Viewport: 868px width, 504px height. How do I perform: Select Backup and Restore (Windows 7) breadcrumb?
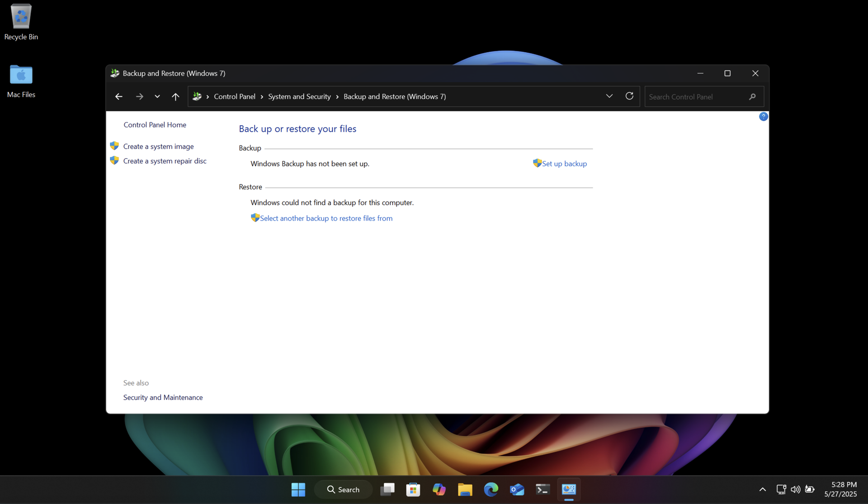395,96
